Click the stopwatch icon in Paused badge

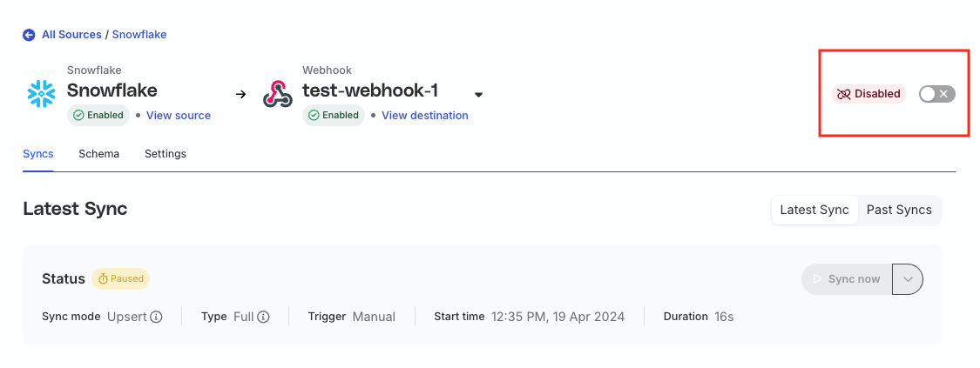pyautogui.click(x=103, y=278)
